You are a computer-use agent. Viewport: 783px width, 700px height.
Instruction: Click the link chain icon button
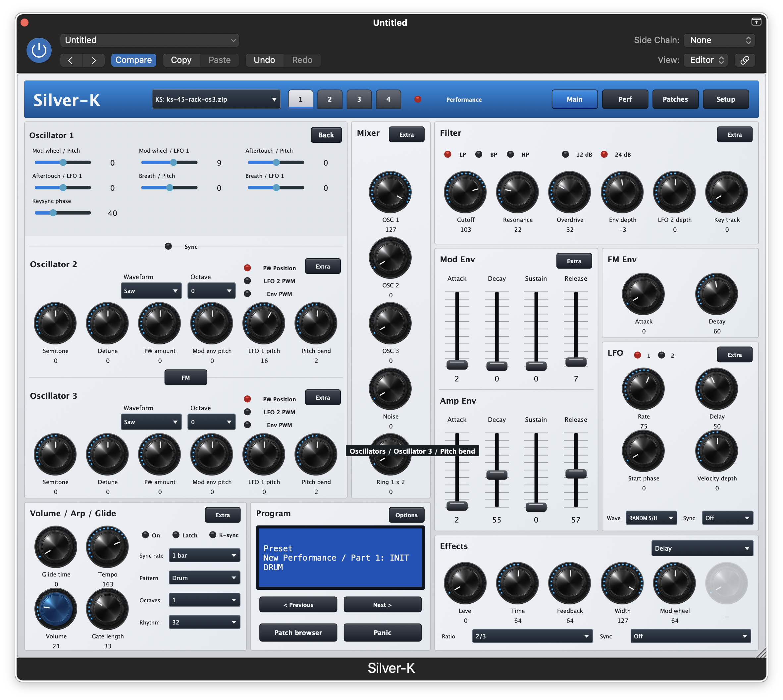[744, 60]
